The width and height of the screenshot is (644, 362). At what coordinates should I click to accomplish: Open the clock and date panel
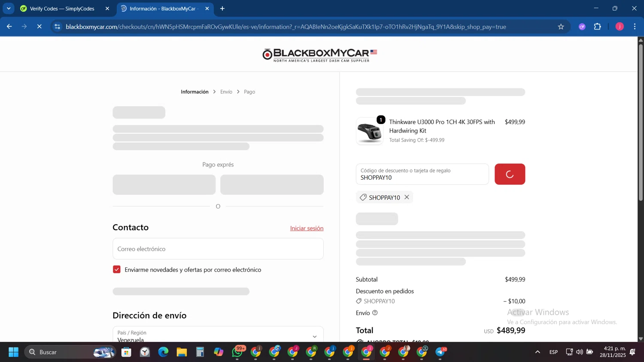613,352
